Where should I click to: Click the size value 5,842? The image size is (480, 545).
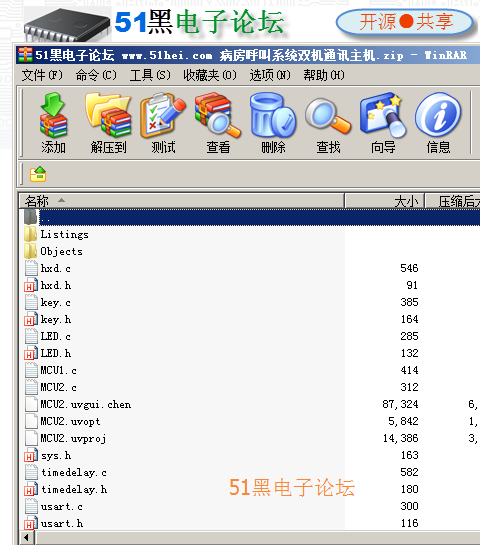[403, 421]
